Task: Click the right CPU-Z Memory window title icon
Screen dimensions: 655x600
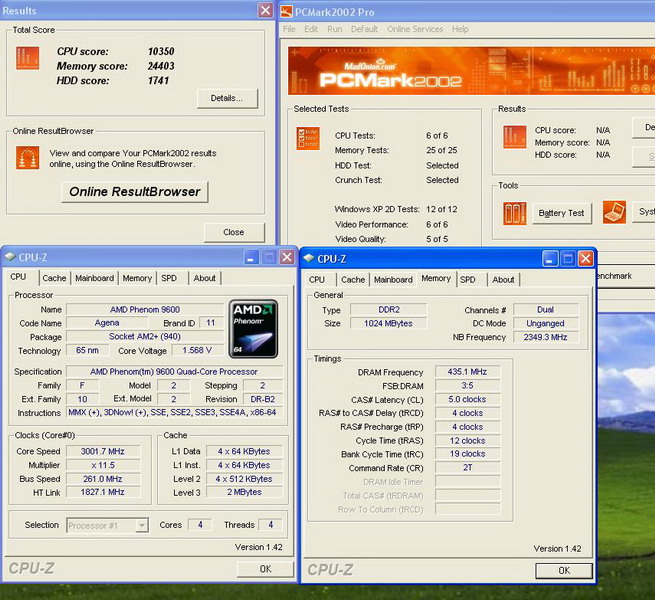Action: pos(309,259)
